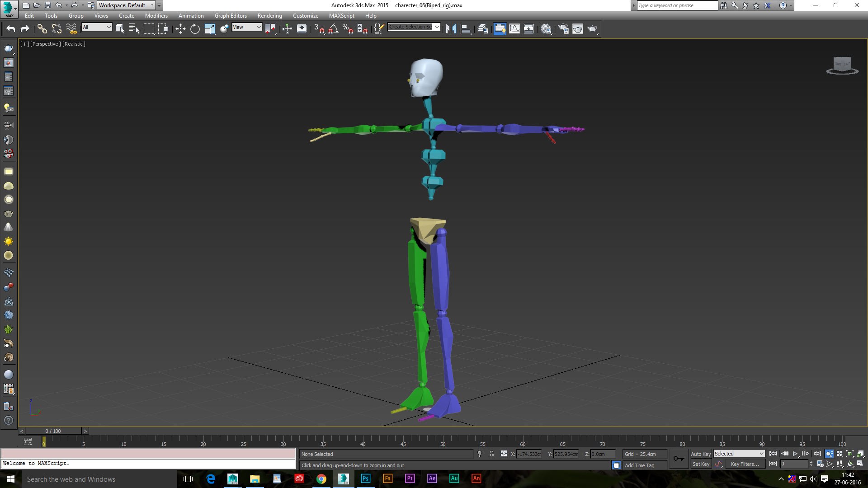Toggle Auto Key mode

pos(700,454)
